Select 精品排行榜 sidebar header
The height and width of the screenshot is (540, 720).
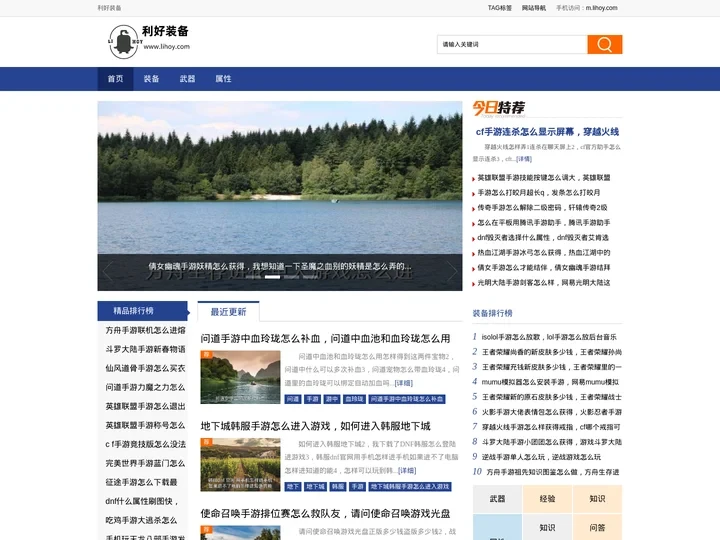[x=143, y=311]
